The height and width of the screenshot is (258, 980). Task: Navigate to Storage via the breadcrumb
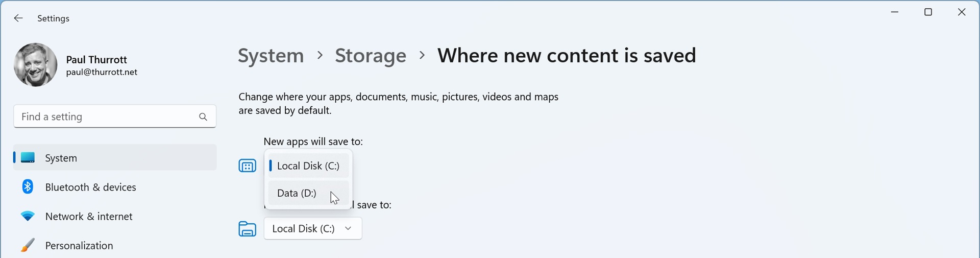coord(371,56)
